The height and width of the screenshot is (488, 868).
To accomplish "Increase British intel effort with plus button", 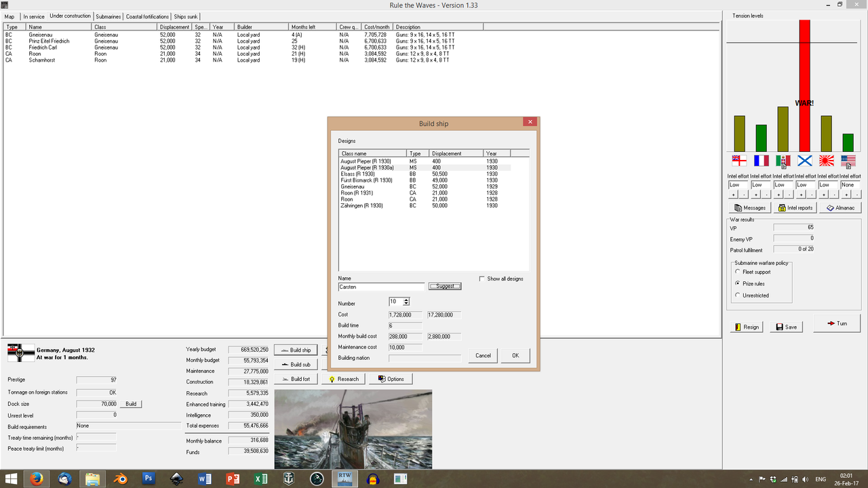I will coord(734,194).
